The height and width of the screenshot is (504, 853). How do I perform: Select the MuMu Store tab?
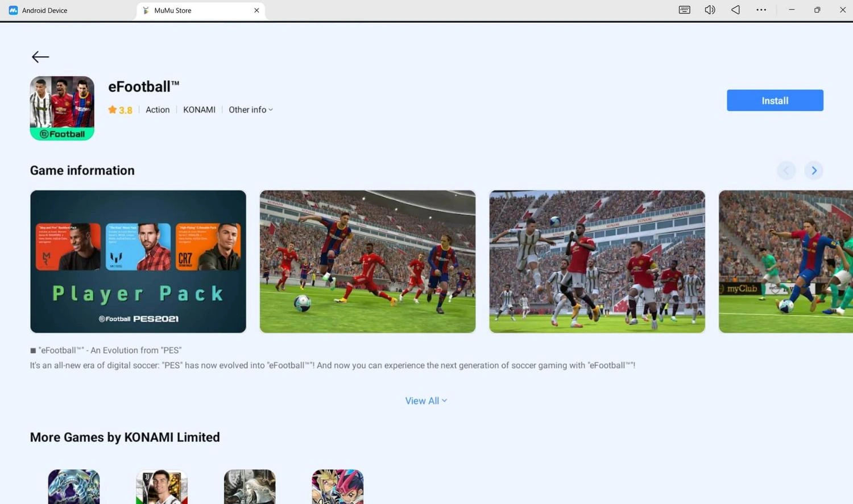coord(200,10)
